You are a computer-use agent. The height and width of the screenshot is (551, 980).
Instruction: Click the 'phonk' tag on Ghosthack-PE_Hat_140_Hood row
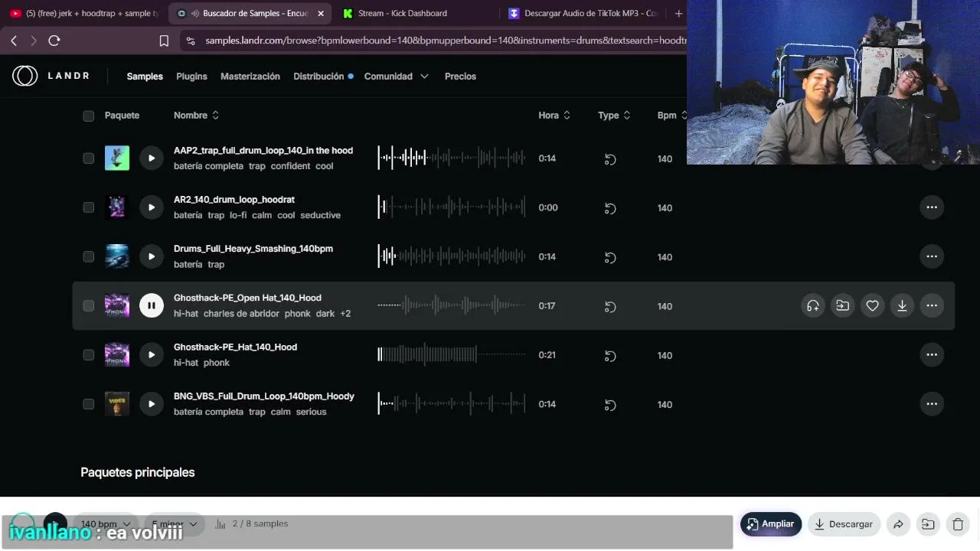pyautogui.click(x=217, y=363)
